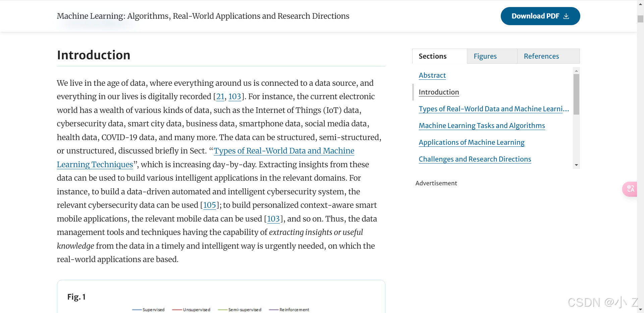This screenshot has height=313, width=644.
Task: Jump to Introduction in sections list
Action: pyautogui.click(x=439, y=92)
